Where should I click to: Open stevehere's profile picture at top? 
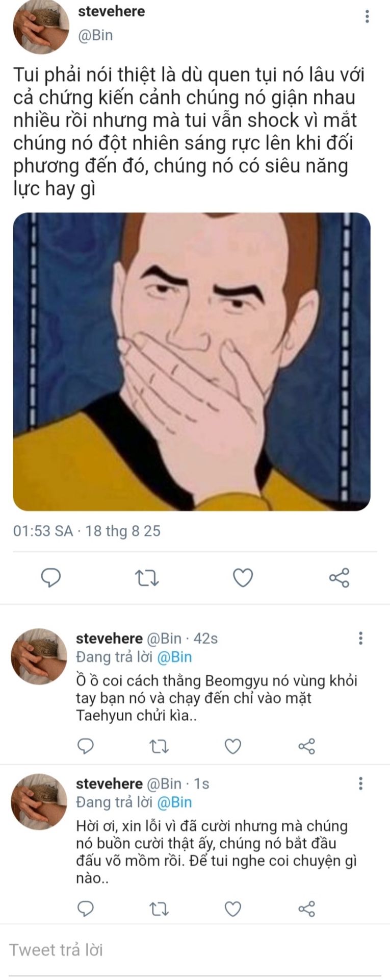tap(41, 26)
